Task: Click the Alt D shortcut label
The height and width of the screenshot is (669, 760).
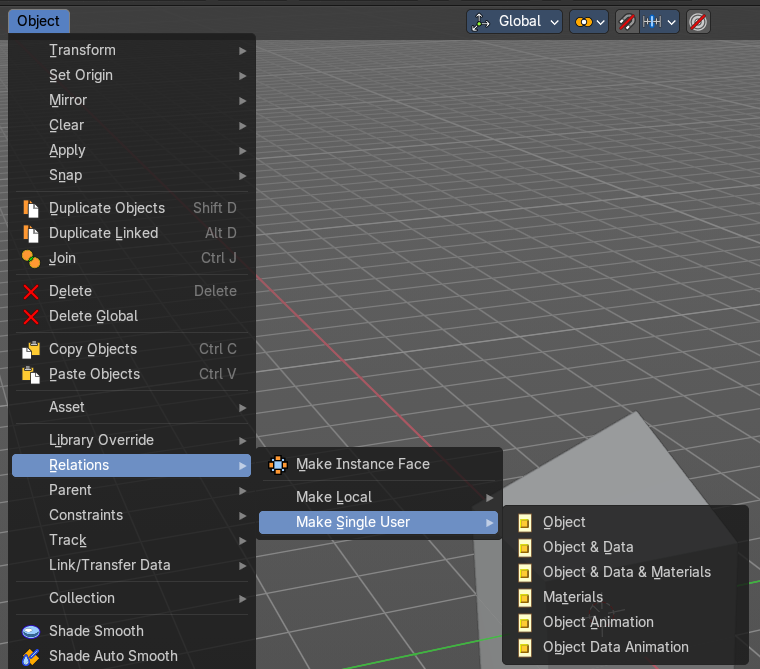Action: tap(221, 233)
